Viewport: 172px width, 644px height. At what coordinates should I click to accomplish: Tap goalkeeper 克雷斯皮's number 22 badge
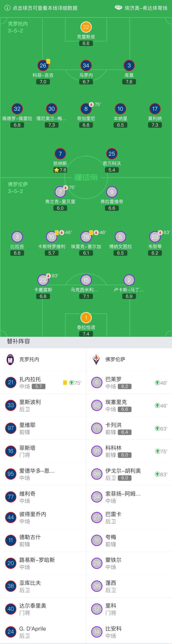click(86, 27)
